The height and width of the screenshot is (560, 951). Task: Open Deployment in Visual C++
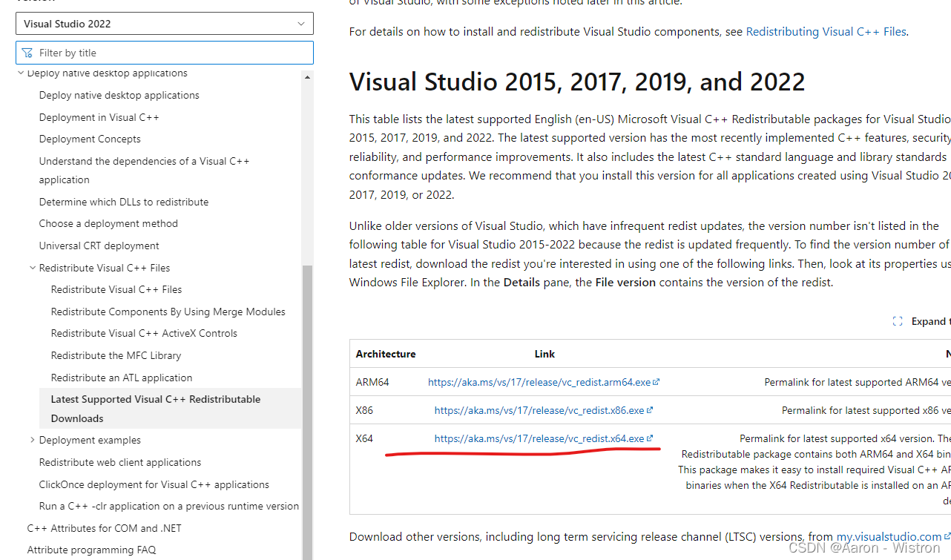click(x=99, y=117)
